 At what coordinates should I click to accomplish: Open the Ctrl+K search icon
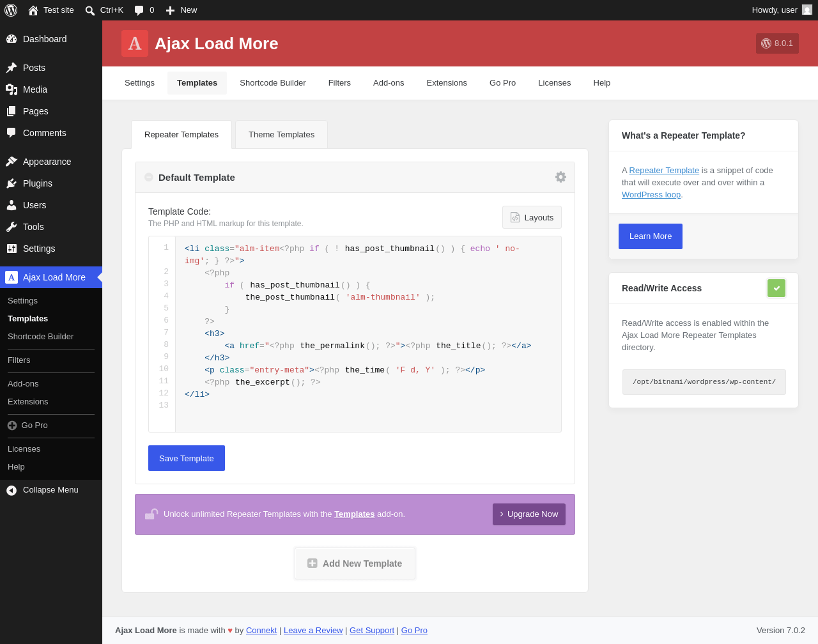[x=90, y=10]
